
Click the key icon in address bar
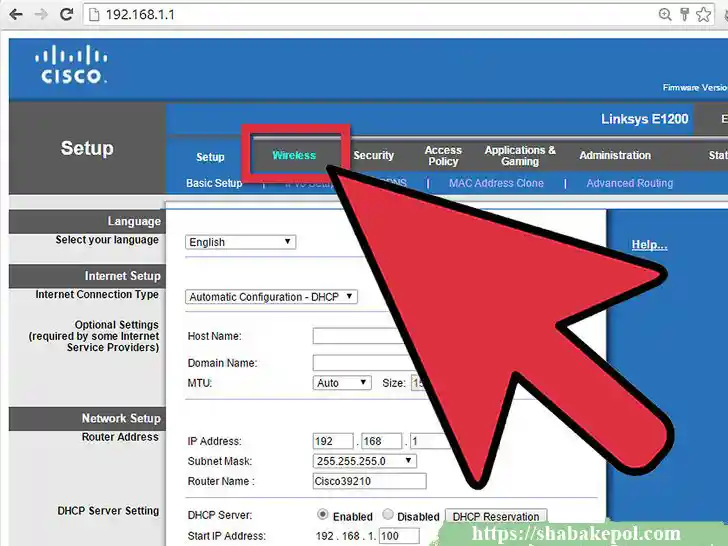684,14
